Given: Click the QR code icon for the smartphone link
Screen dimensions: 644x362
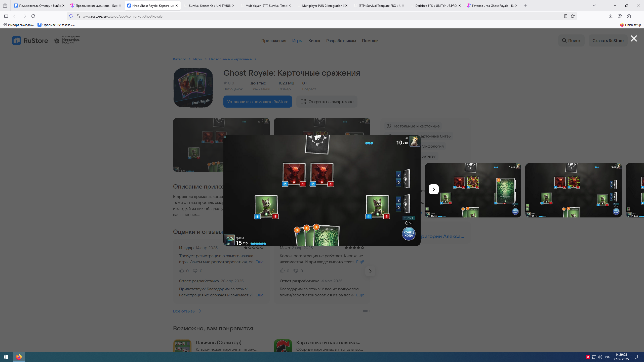Looking at the screenshot, I should tap(303, 102).
